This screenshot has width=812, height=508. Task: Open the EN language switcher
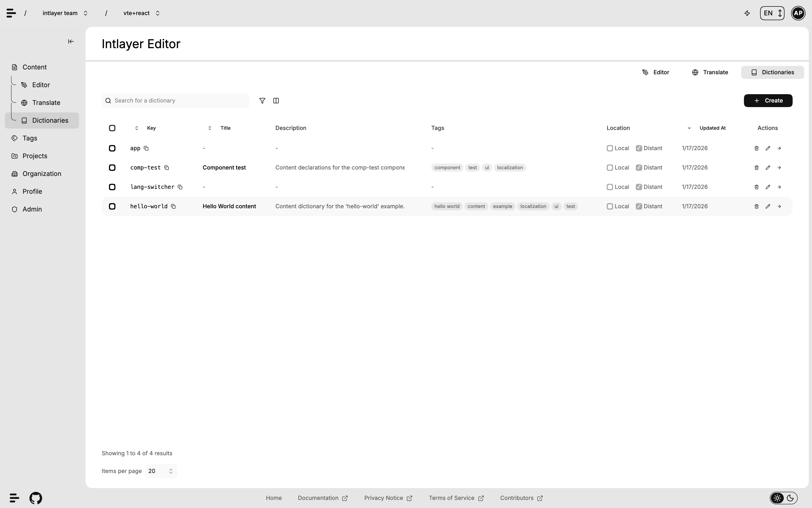click(x=771, y=13)
